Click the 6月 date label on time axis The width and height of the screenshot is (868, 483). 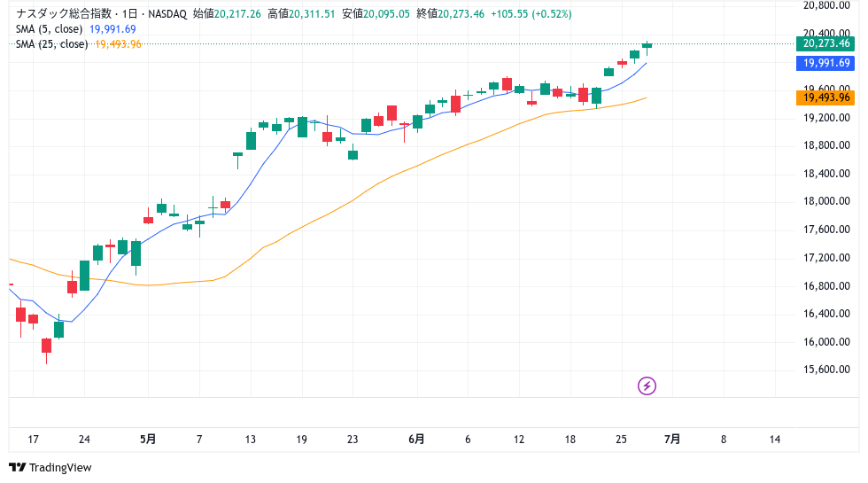[416, 440]
